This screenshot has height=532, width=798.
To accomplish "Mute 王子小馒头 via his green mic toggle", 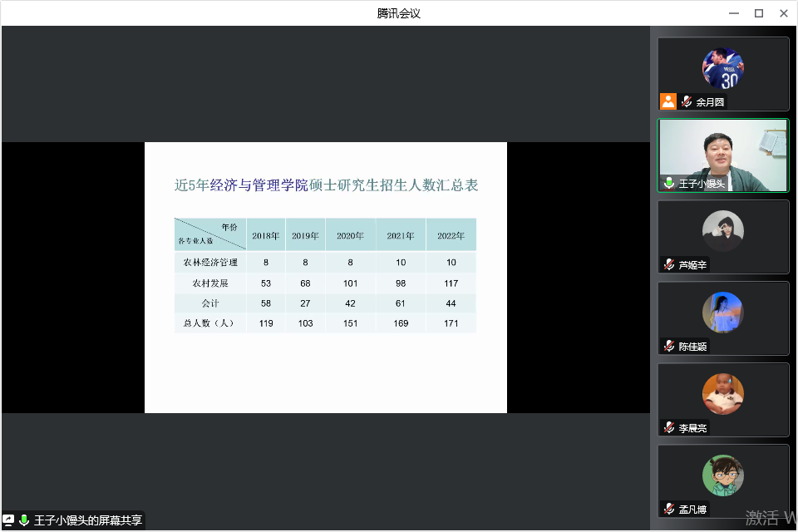I will (670, 183).
